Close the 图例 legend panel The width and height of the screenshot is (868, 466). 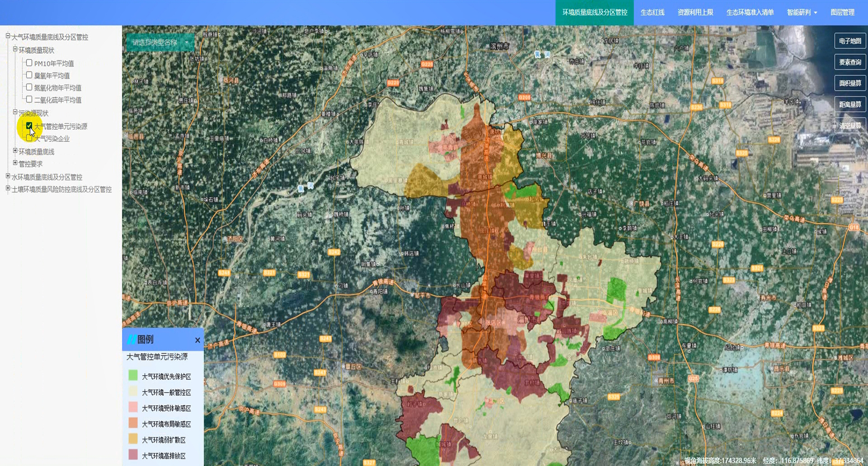click(x=197, y=340)
